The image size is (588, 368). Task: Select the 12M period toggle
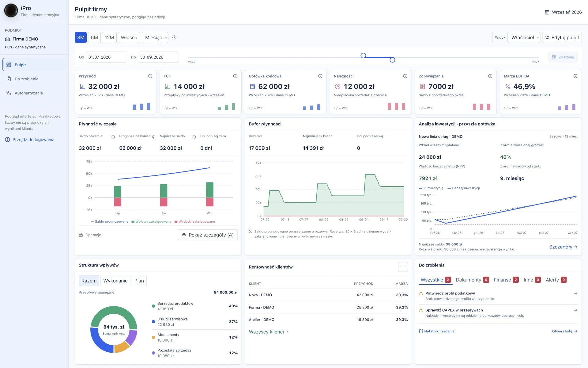(x=109, y=37)
